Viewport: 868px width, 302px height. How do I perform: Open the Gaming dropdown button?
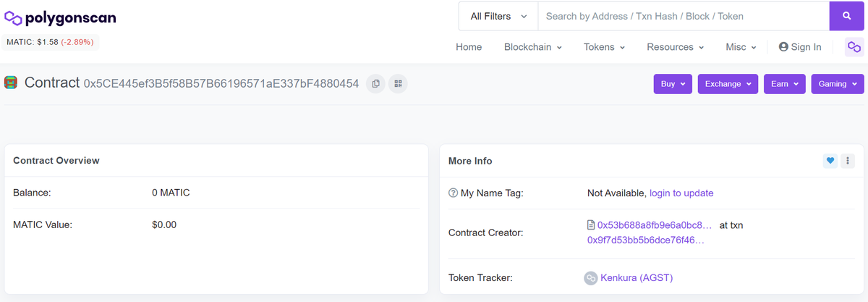click(838, 84)
